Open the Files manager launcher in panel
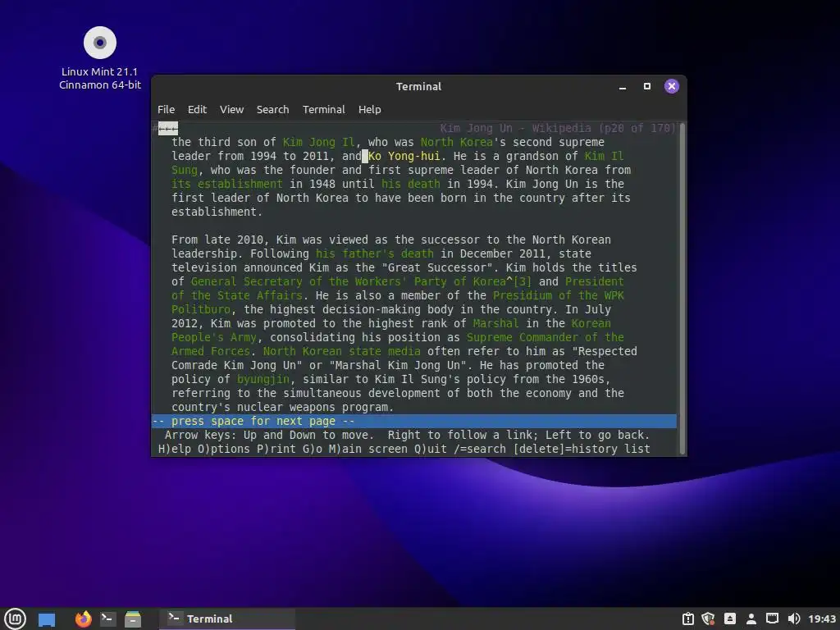The height and width of the screenshot is (630, 840). point(132,619)
